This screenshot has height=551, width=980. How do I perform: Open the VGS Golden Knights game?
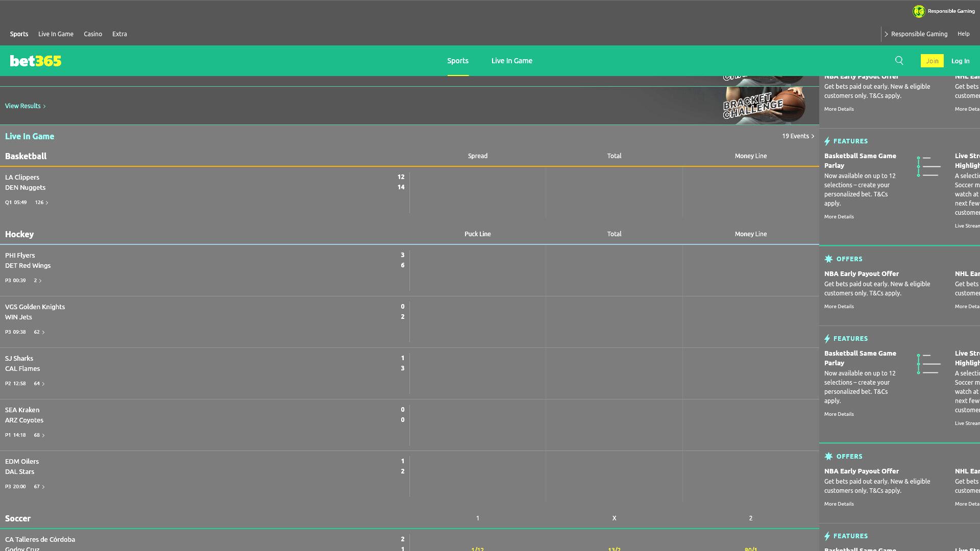35,307
